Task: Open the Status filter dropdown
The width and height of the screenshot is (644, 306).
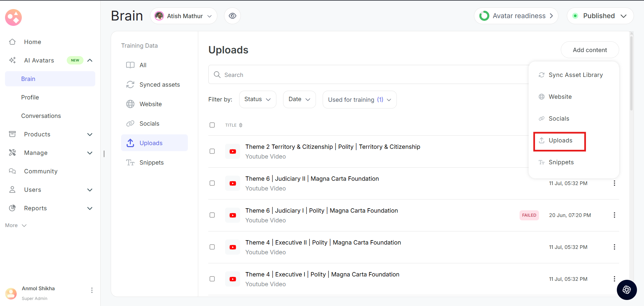Action: (x=257, y=99)
